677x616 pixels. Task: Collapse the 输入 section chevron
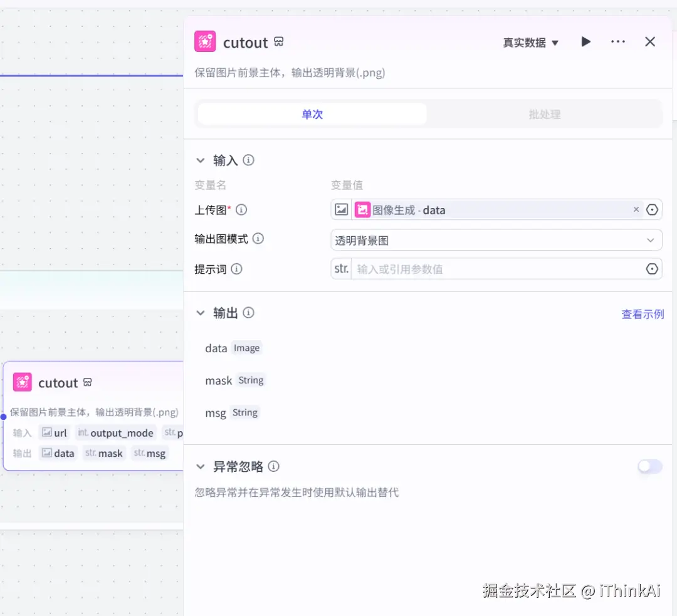pos(200,160)
